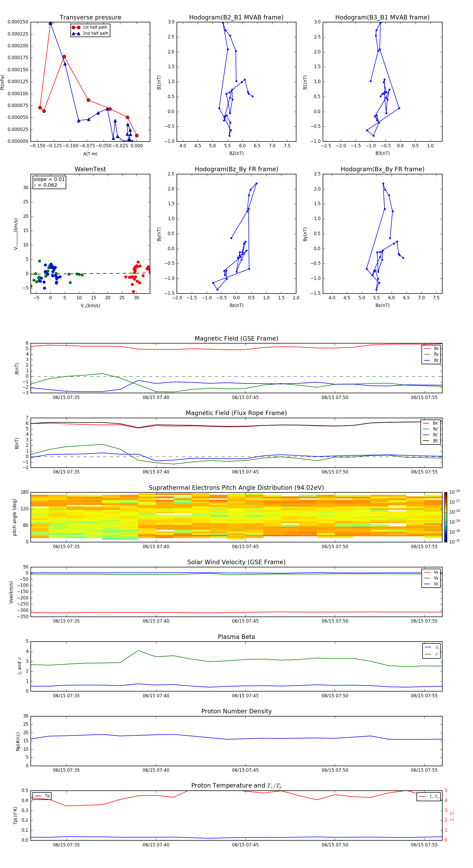
Task: Click the 'B3(nT)' x-axis label
Action: (382, 153)
